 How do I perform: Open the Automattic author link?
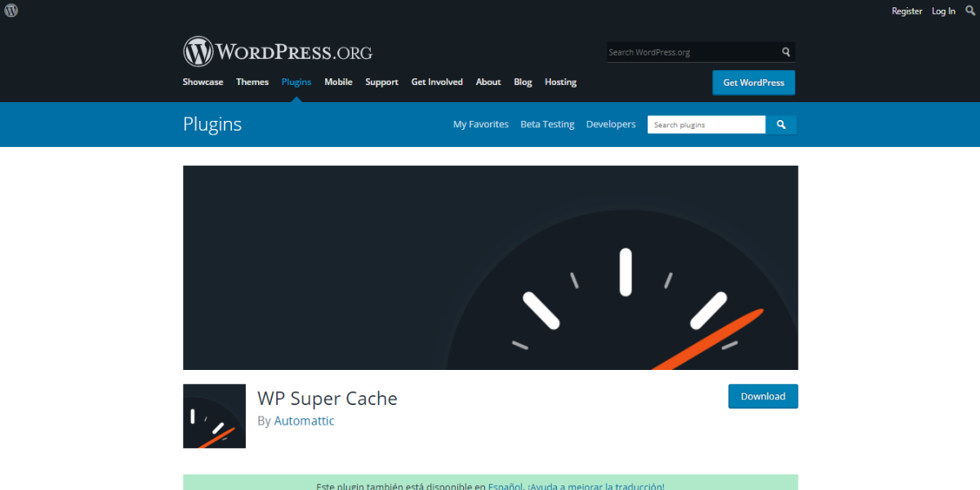pyautogui.click(x=304, y=421)
